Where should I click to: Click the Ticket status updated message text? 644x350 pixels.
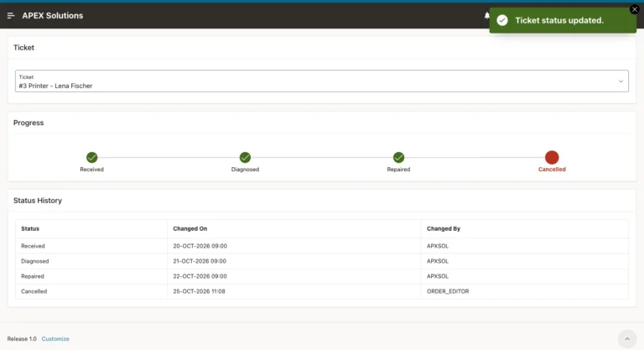(559, 20)
